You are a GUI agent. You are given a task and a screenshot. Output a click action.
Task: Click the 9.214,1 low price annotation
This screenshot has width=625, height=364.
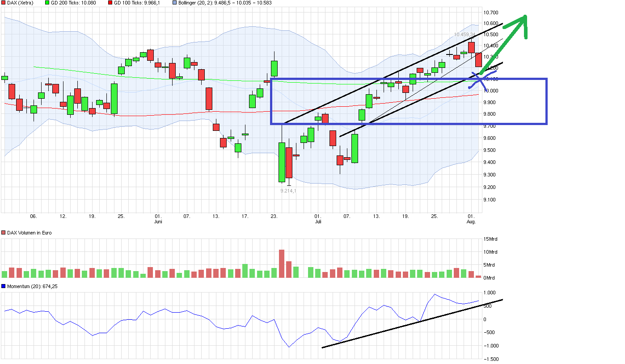[288, 191]
